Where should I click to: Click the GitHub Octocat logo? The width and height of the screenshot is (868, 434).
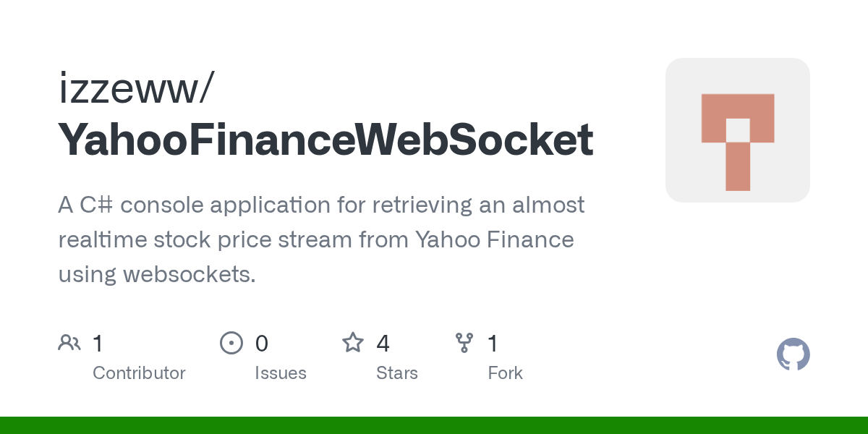[x=793, y=354]
